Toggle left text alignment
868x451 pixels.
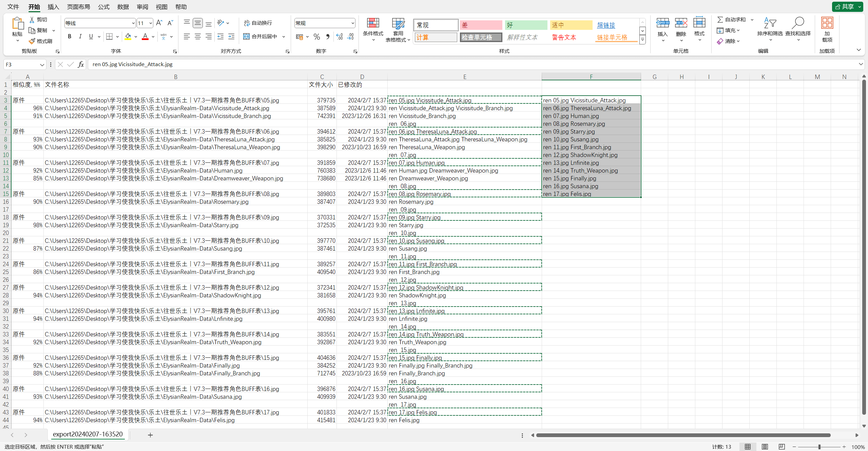click(187, 37)
